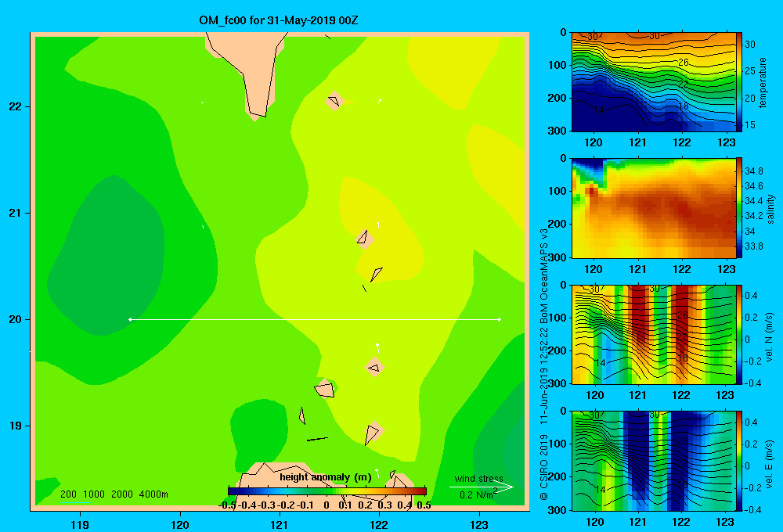Click the main map longitude label 123
Viewport: 783px width, 532px height.
point(479,525)
